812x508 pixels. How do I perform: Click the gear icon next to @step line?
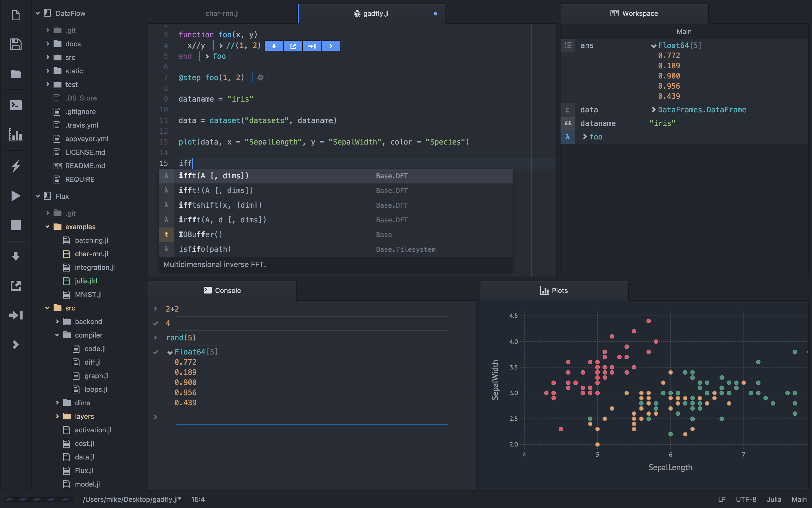pos(261,78)
